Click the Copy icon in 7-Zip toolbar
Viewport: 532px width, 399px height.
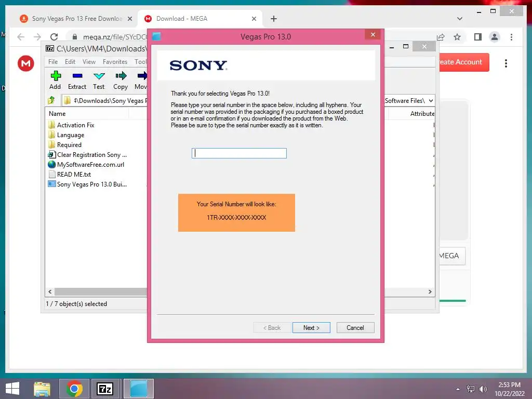click(121, 80)
